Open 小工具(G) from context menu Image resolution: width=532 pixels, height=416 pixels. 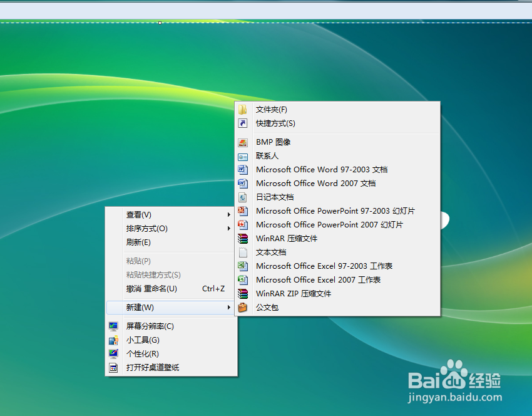tap(171, 340)
